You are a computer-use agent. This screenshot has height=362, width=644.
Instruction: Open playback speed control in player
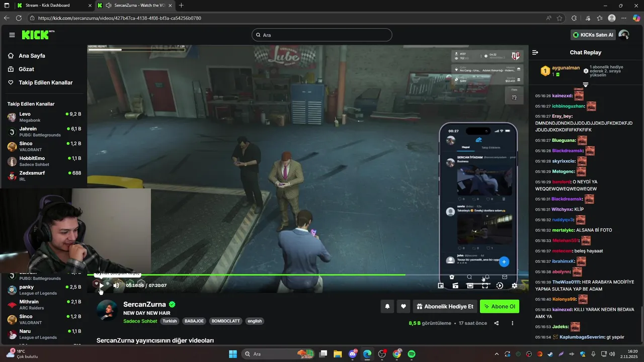(500, 286)
